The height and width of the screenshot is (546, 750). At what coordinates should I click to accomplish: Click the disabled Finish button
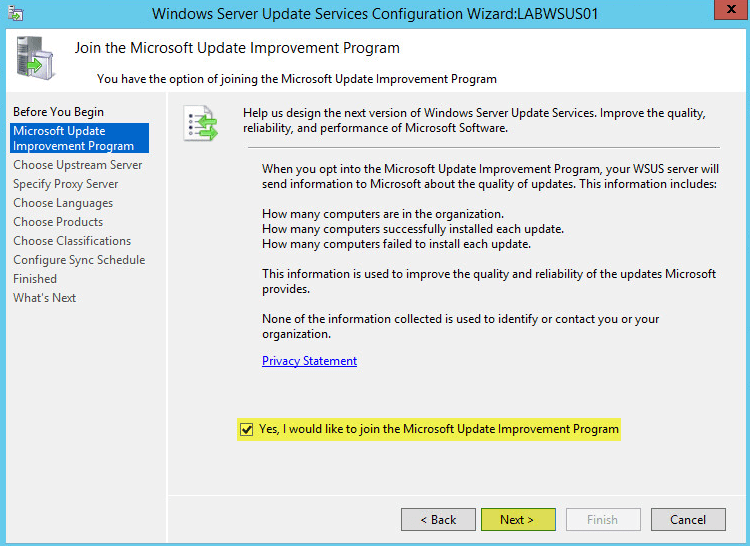(603, 519)
